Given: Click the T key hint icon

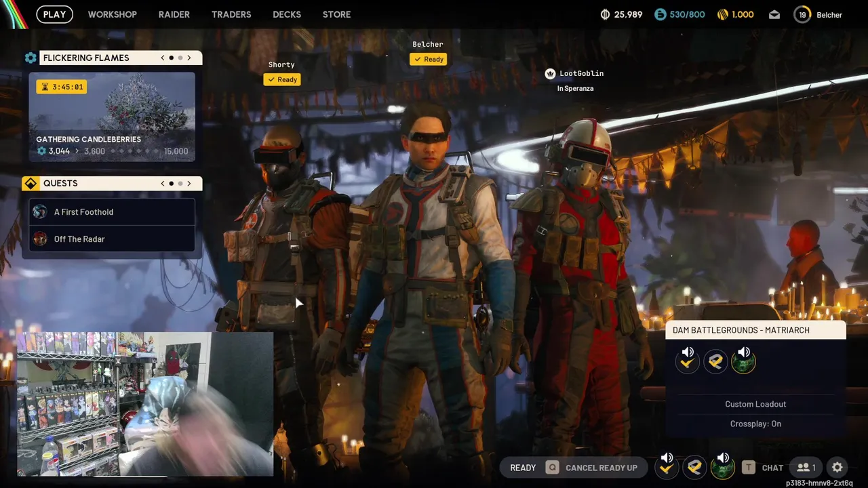Looking at the screenshot, I should point(749,468).
